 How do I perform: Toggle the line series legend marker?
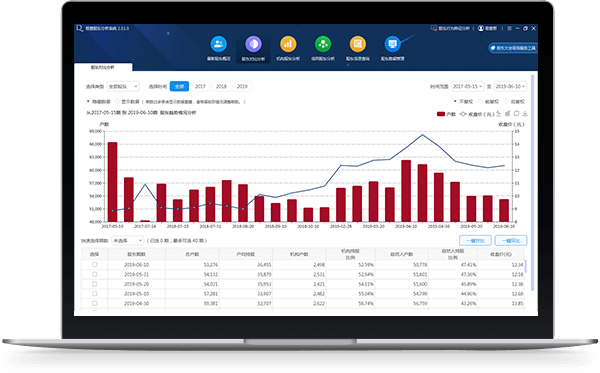(463, 114)
